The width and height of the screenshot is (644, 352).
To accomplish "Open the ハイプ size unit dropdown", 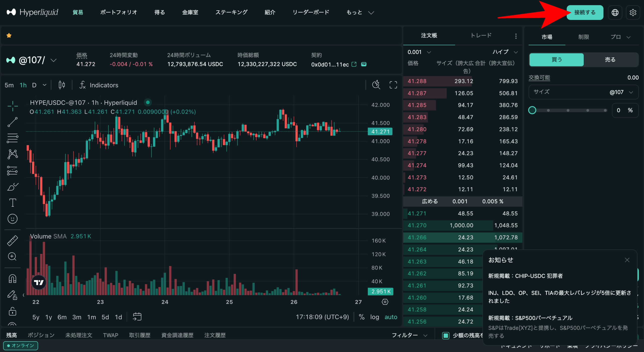I will click(505, 52).
